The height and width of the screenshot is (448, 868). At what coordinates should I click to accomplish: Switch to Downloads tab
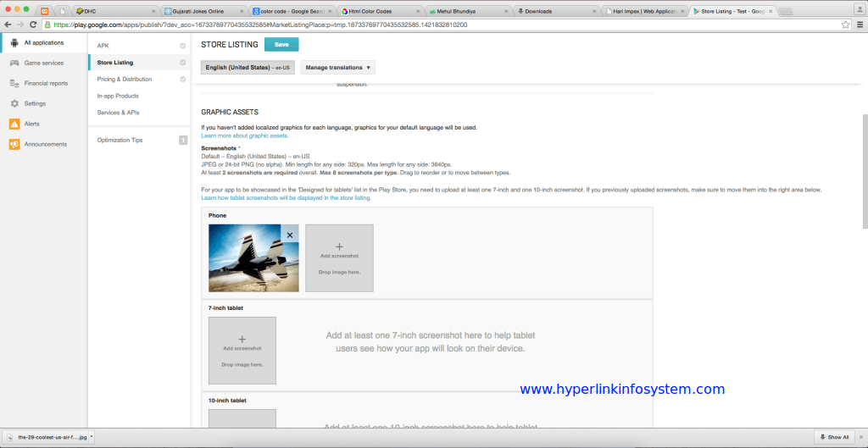[x=556, y=11]
